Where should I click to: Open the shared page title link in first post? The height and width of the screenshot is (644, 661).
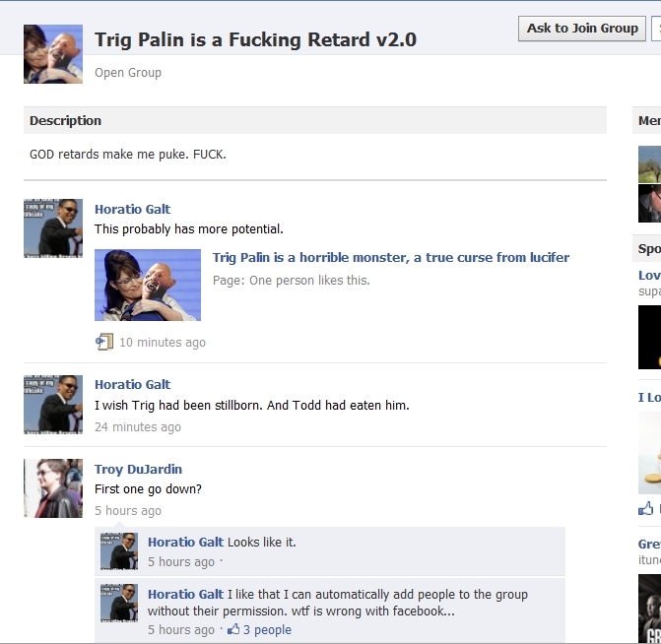(391, 258)
